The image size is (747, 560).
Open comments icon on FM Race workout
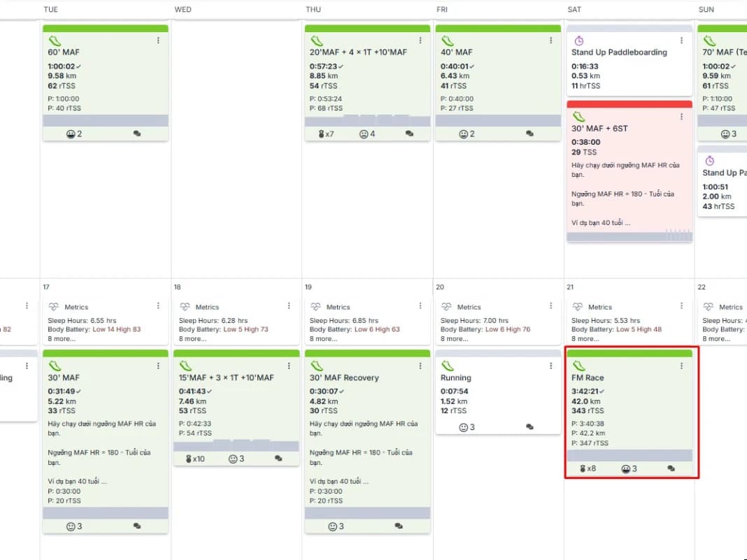click(671, 468)
